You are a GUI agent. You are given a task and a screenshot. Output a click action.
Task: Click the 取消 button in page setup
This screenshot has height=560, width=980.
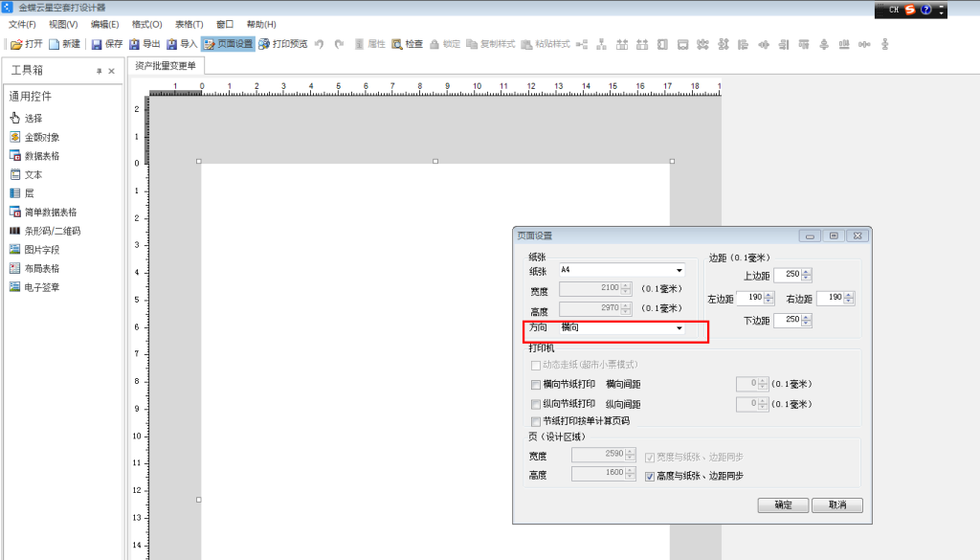(836, 505)
